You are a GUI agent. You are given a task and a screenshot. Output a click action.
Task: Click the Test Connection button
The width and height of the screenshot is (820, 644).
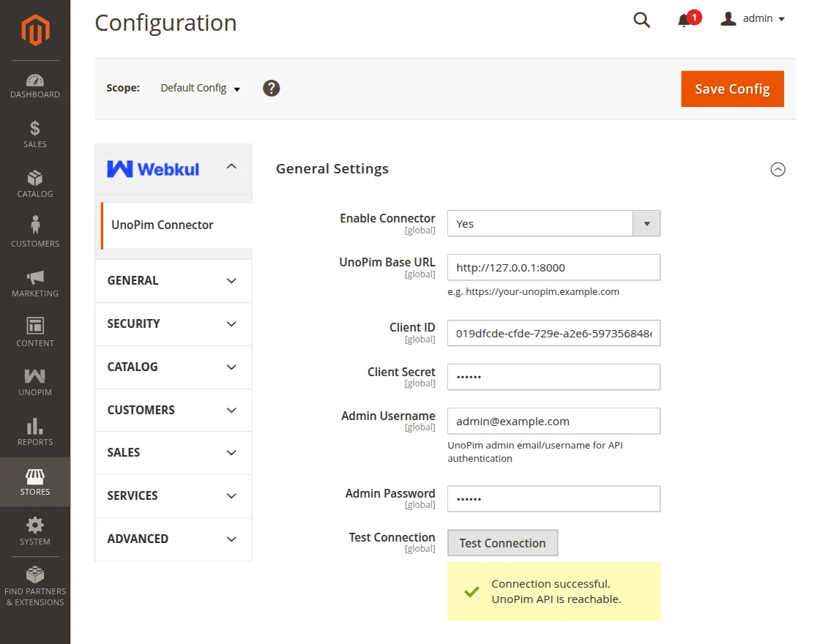pos(502,543)
